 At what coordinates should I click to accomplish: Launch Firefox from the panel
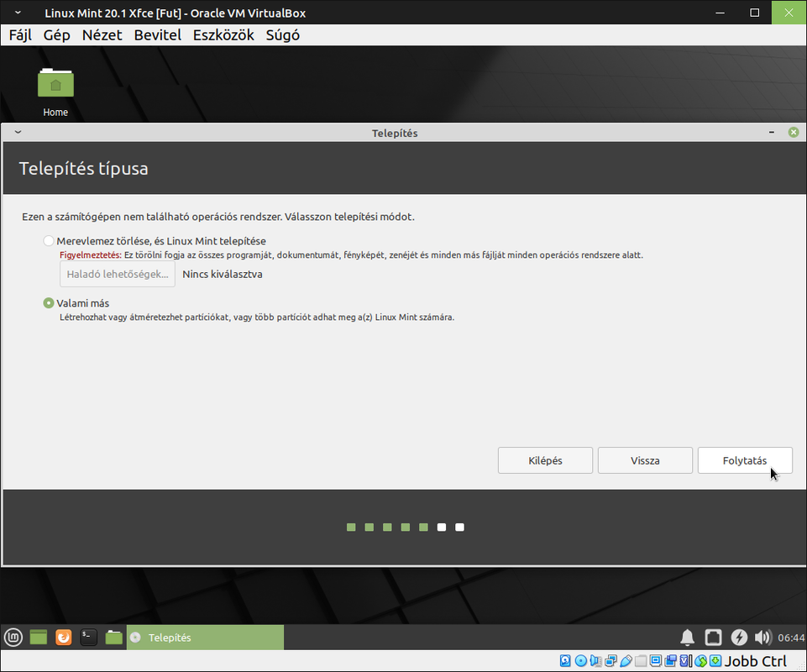pyautogui.click(x=63, y=638)
